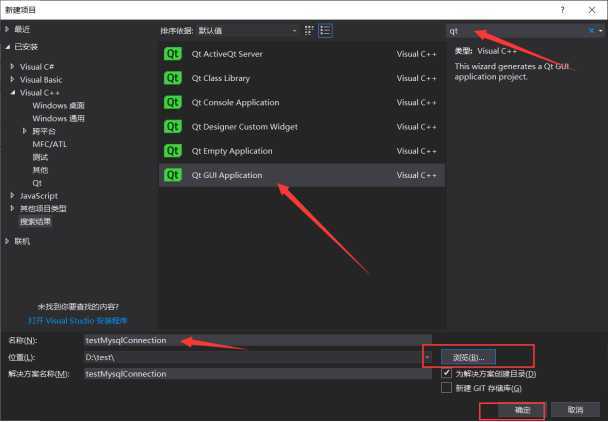Collapse the Visual C++ node
This screenshot has width=609, height=422.
tap(13, 92)
